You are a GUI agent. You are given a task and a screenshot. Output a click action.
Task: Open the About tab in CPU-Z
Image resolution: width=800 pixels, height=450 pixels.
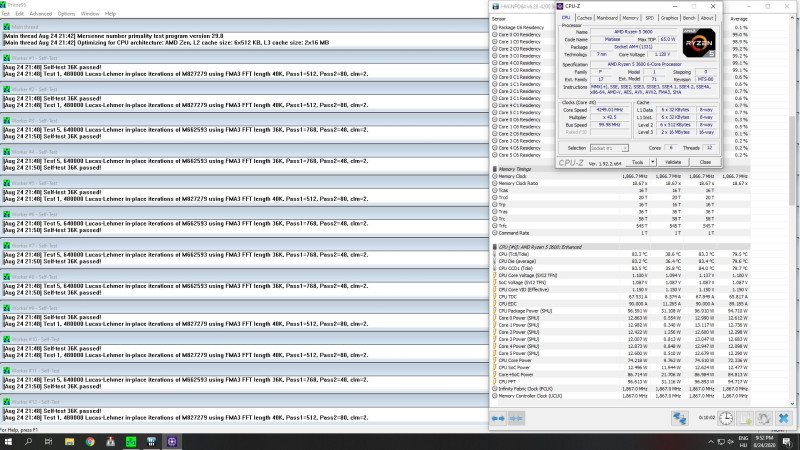click(x=707, y=18)
